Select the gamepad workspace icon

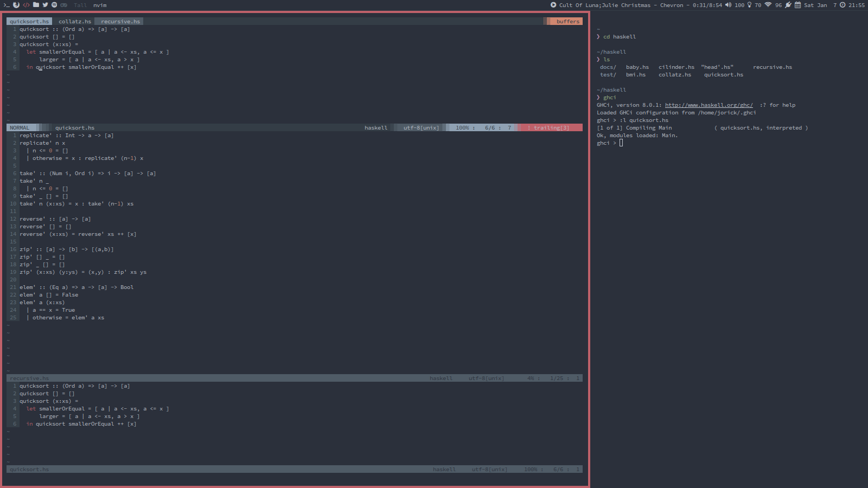(63, 5)
